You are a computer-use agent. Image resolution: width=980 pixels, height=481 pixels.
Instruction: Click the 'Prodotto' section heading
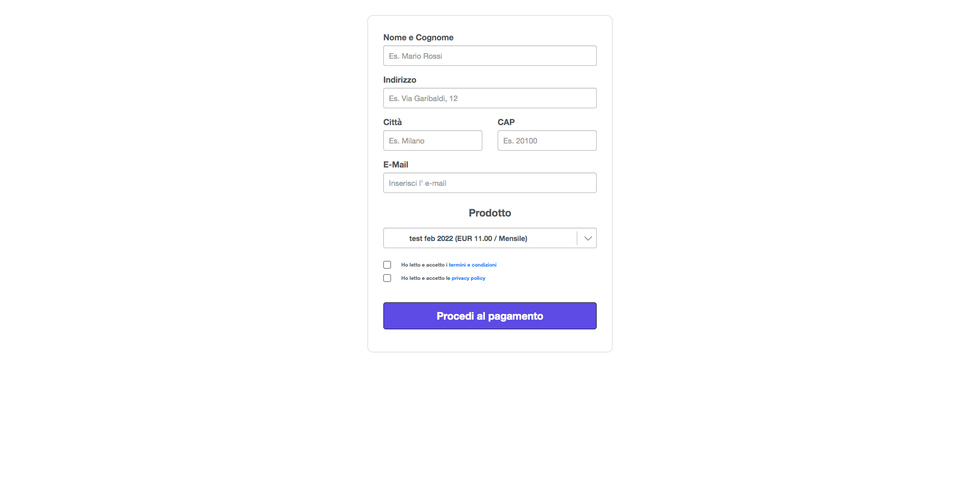[489, 213]
